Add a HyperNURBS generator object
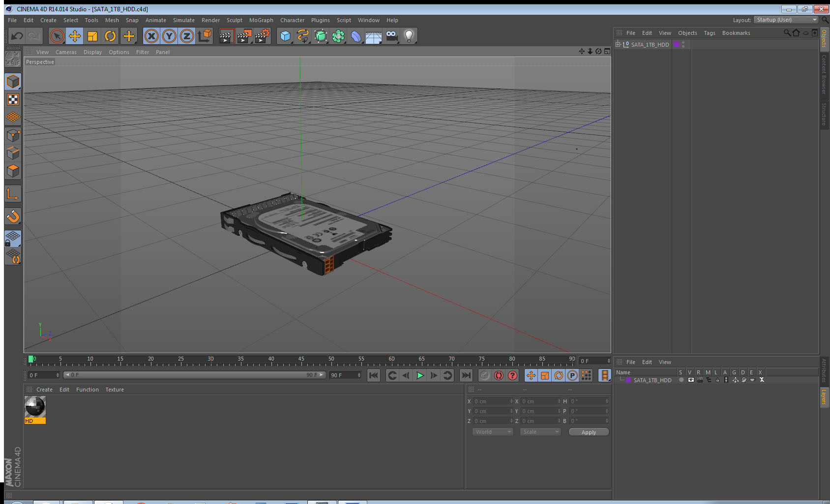This screenshot has width=830, height=504. pos(321,36)
